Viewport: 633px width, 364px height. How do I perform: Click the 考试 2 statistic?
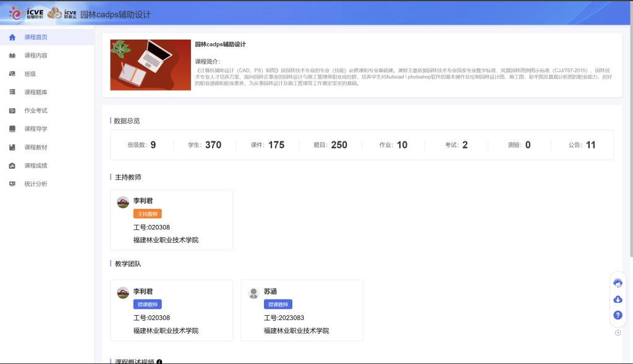(x=456, y=145)
